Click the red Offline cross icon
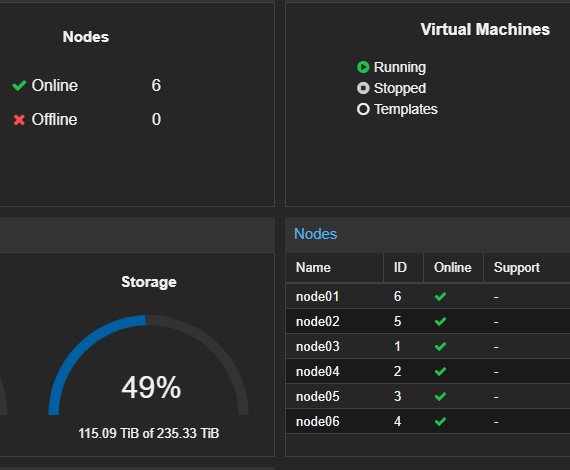 [x=19, y=120]
